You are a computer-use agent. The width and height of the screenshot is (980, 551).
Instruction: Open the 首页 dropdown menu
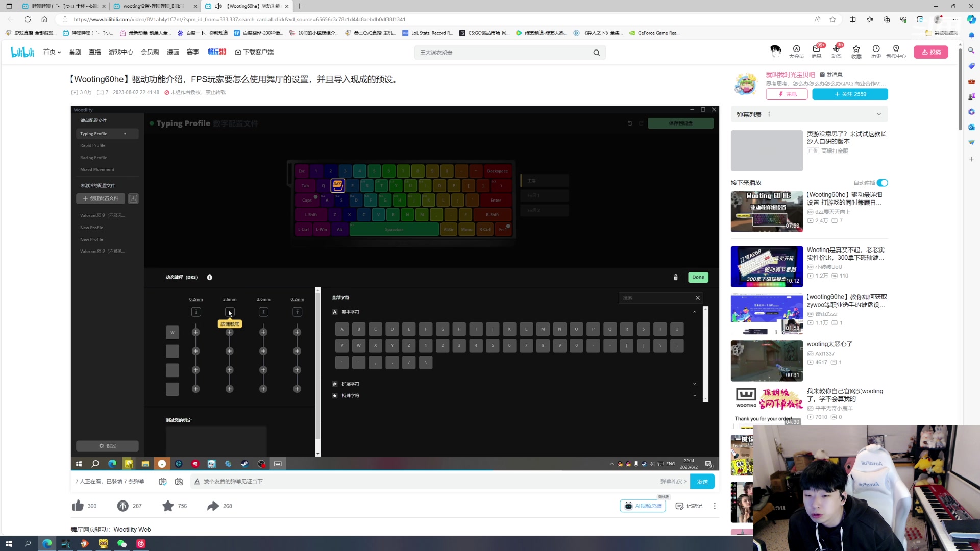52,52
